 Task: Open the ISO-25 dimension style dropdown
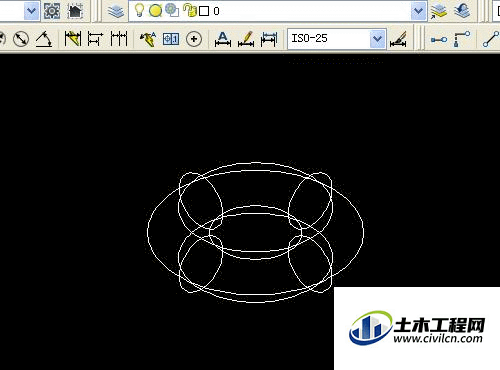(377, 39)
